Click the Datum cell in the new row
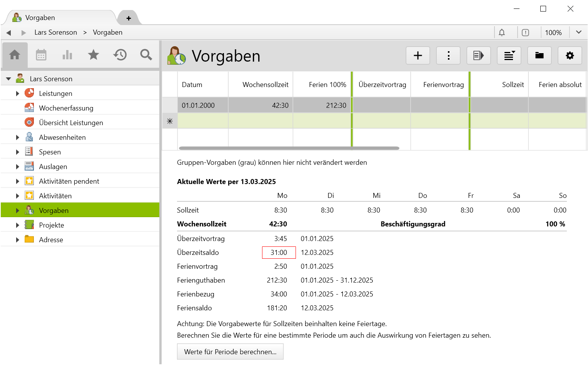Image resolution: width=588 pixels, height=365 pixels. (x=203, y=121)
